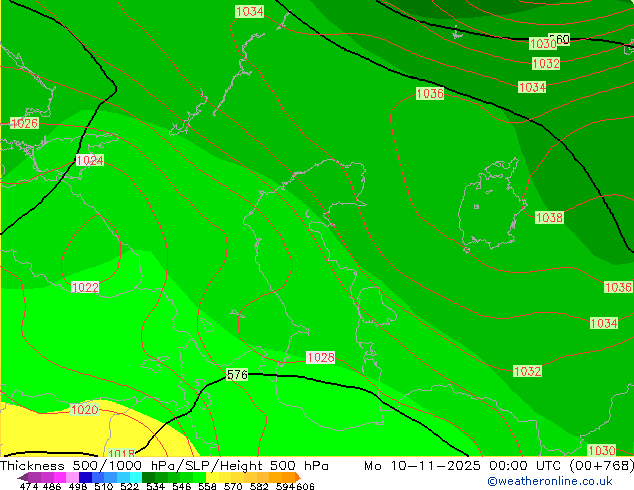Screen dimensions: 634x490
Task: Click legend value 522
Action: click(129, 486)
